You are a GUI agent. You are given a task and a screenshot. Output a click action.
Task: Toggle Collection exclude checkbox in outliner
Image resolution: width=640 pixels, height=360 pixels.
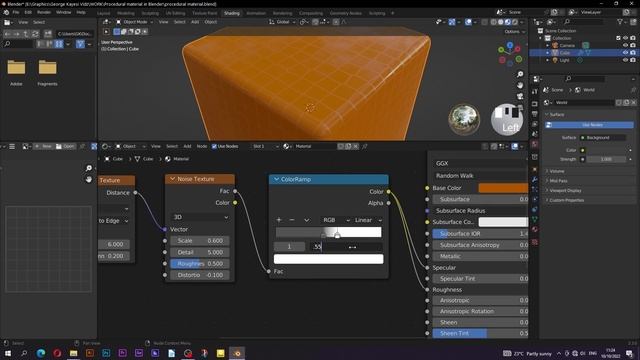click(618, 38)
